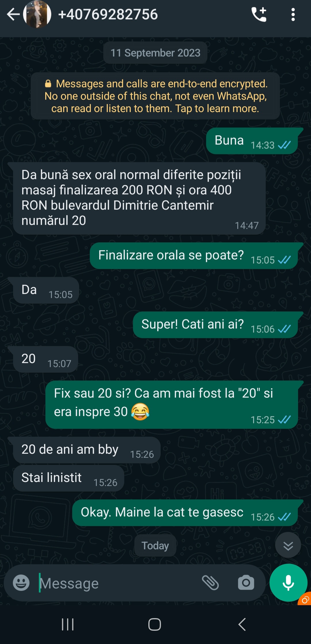Tap the green microphone voice button

click(288, 583)
